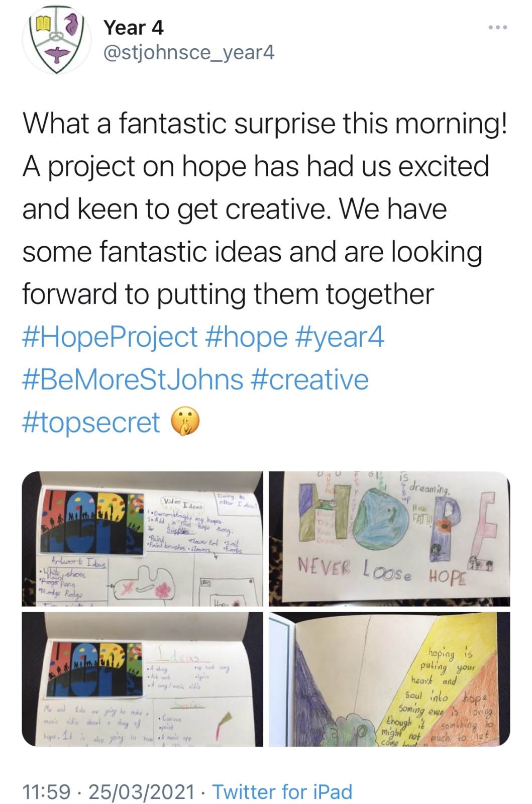The image size is (532, 804).
Task: Click the 25/03/2021 date
Action: point(141,792)
